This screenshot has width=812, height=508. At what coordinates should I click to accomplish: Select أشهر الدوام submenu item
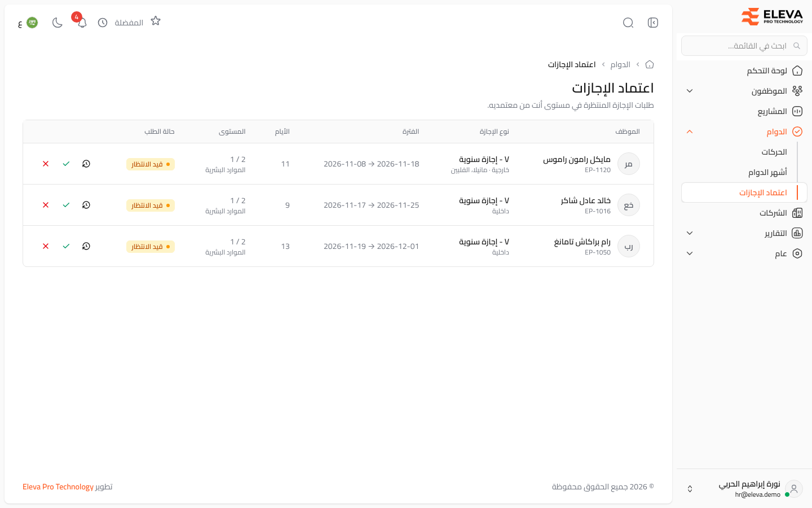767,172
